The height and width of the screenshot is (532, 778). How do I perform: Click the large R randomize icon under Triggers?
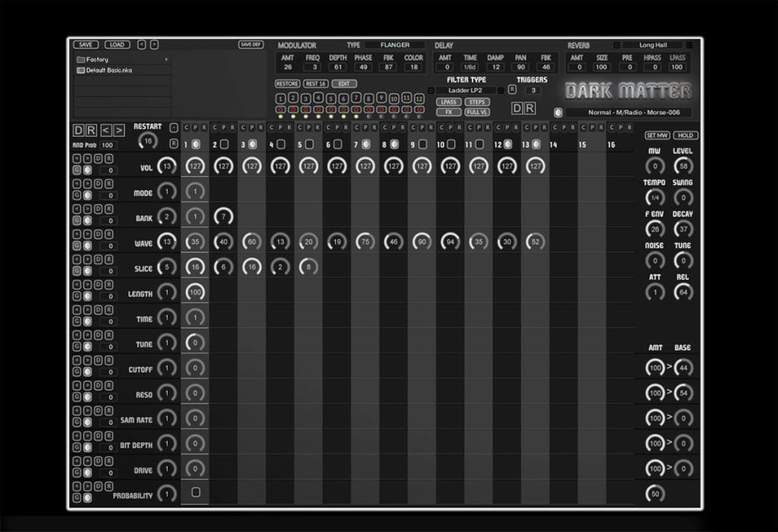(530, 108)
